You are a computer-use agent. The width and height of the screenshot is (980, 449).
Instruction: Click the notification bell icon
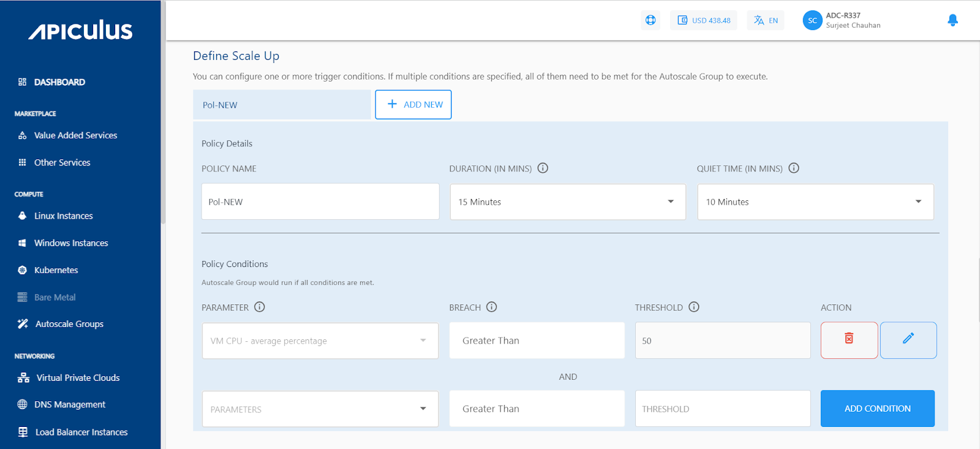[x=952, y=20]
